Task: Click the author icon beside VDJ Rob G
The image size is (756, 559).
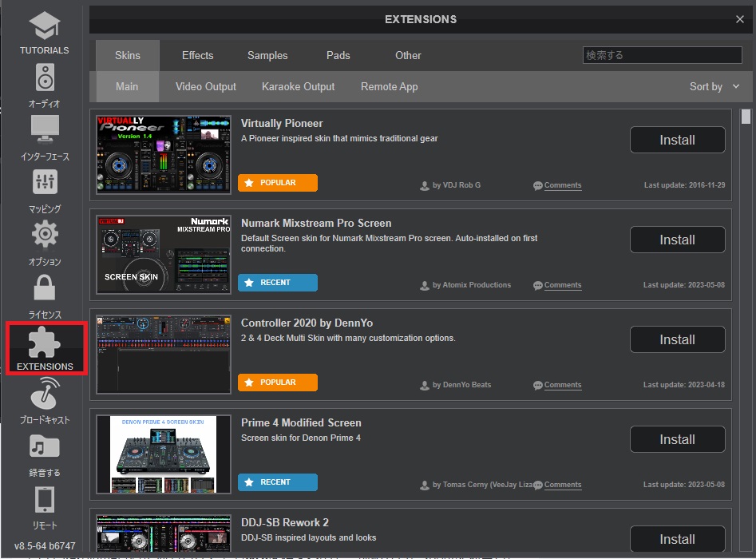Action: coord(424,186)
